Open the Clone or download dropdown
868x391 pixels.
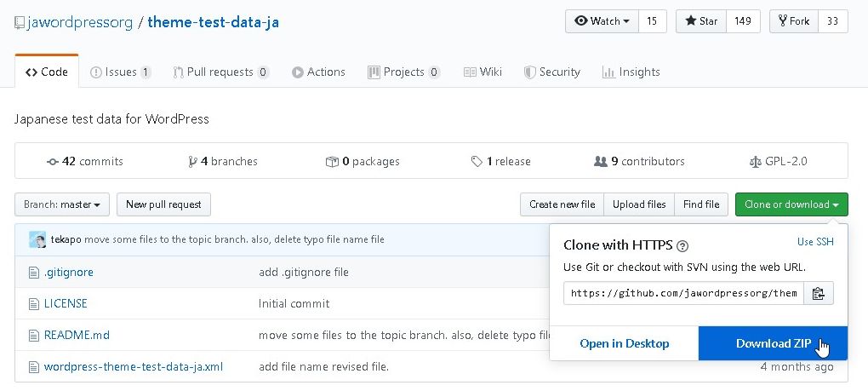[x=791, y=204]
